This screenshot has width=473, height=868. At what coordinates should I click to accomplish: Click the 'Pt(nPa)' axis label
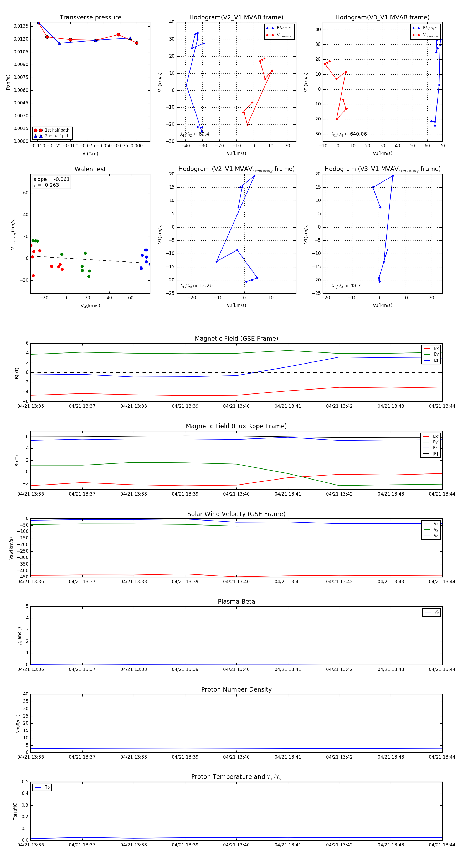pos(8,82)
